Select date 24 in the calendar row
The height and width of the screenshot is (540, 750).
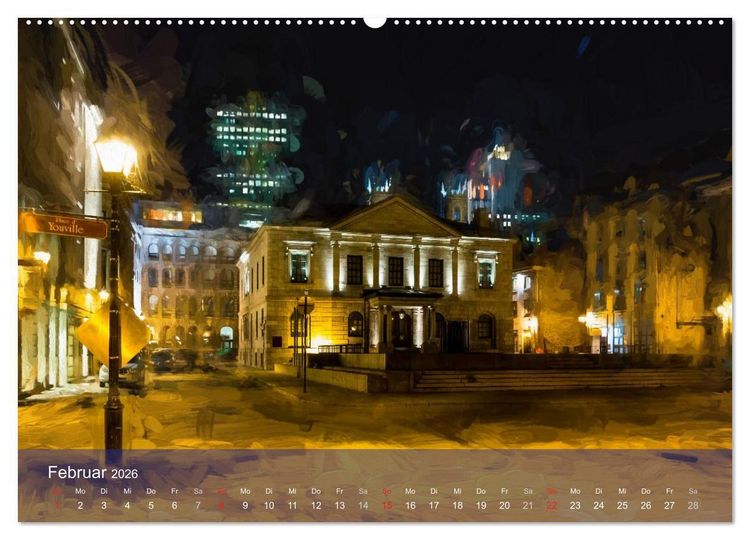pyautogui.click(x=599, y=505)
